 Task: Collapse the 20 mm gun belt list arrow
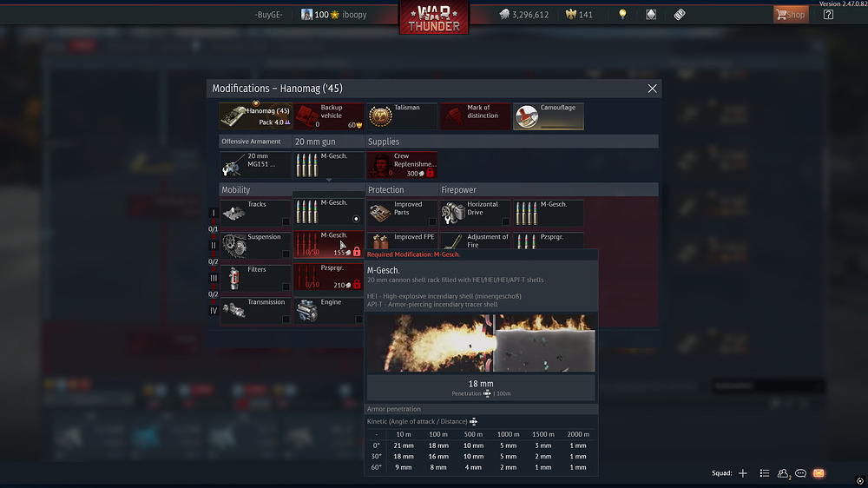click(x=328, y=180)
